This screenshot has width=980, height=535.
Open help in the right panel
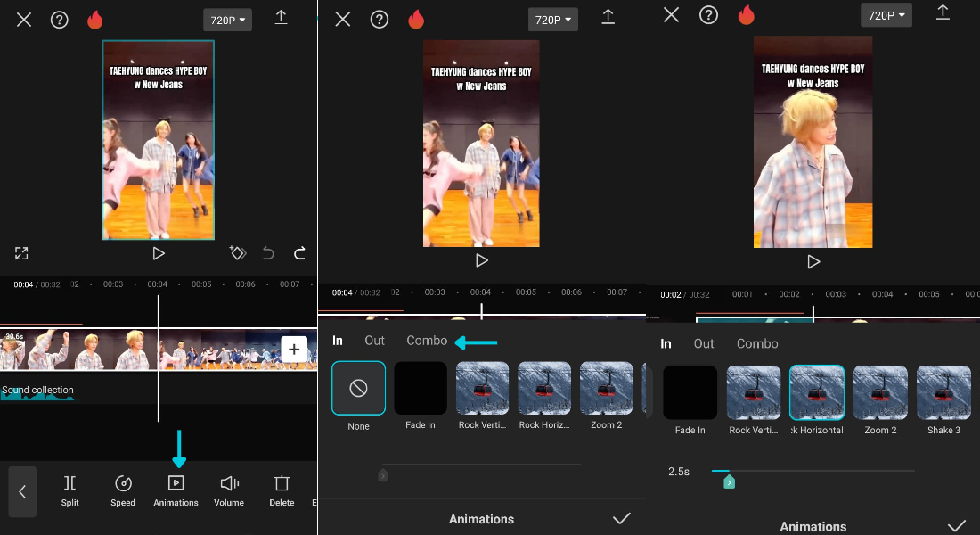click(x=708, y=15)
